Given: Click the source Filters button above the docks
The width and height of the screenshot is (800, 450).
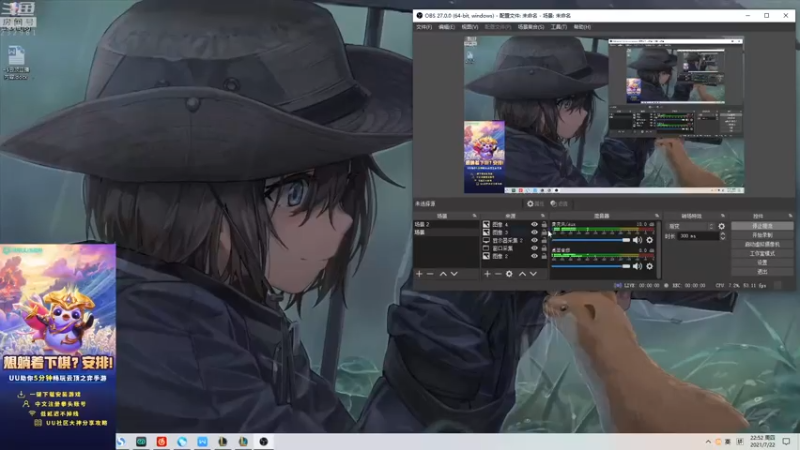Looking at the screenshot, I should pos(559,204).
